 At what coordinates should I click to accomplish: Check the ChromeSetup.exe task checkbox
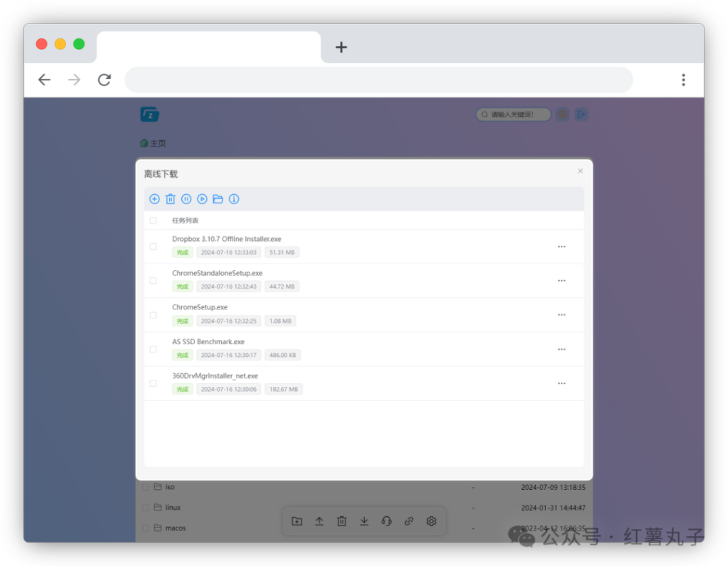(153, 314)
